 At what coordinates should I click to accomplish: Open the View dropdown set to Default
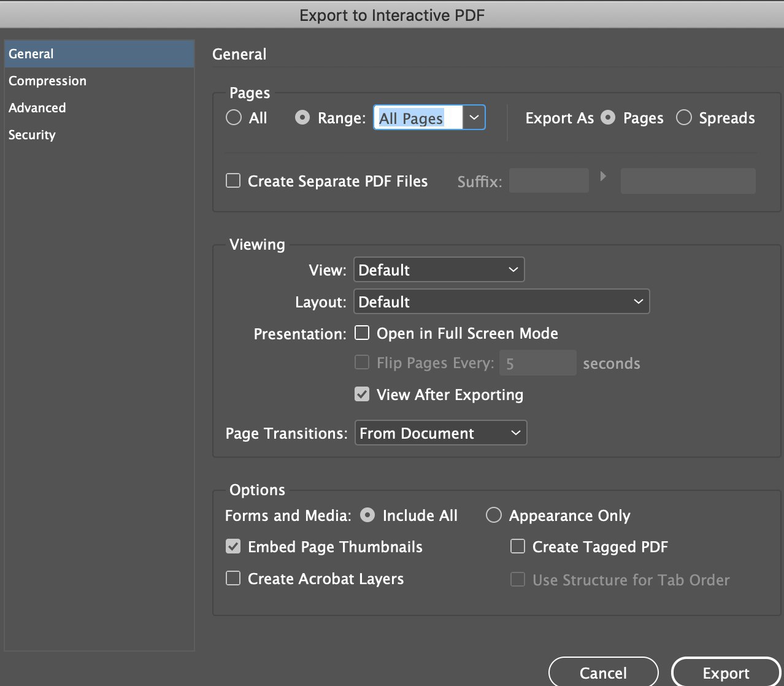pyautogui.click(x=439, y=269)
